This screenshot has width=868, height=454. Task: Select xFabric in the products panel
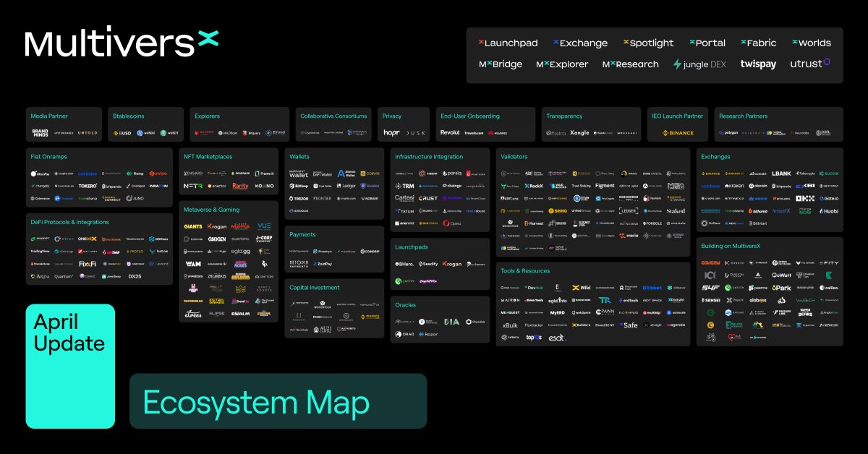click(758, 43)
